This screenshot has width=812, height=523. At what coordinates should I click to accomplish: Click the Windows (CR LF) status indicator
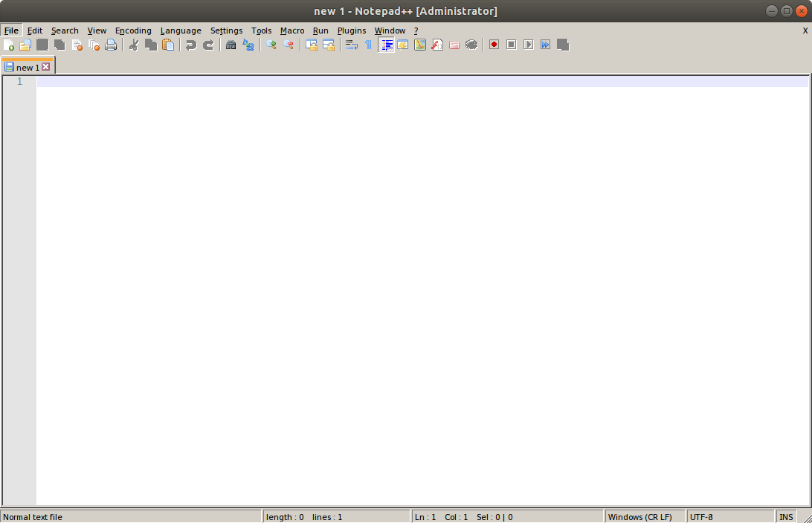point(641,516)
